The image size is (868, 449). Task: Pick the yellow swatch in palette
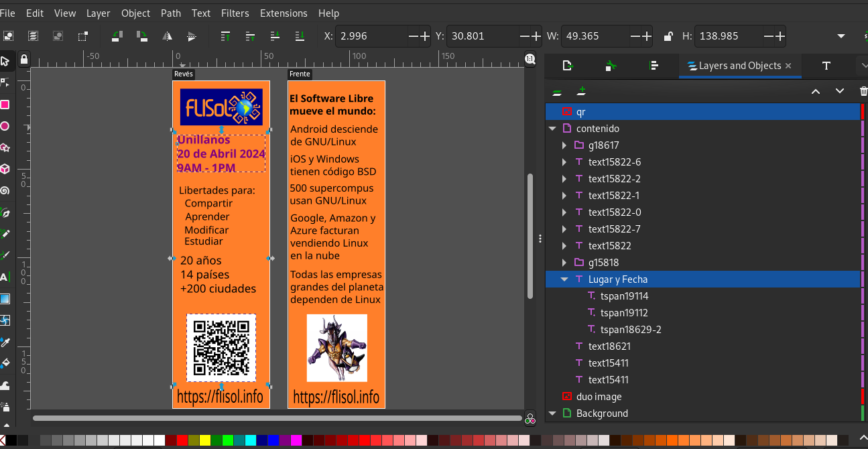[x=205, y=440]
